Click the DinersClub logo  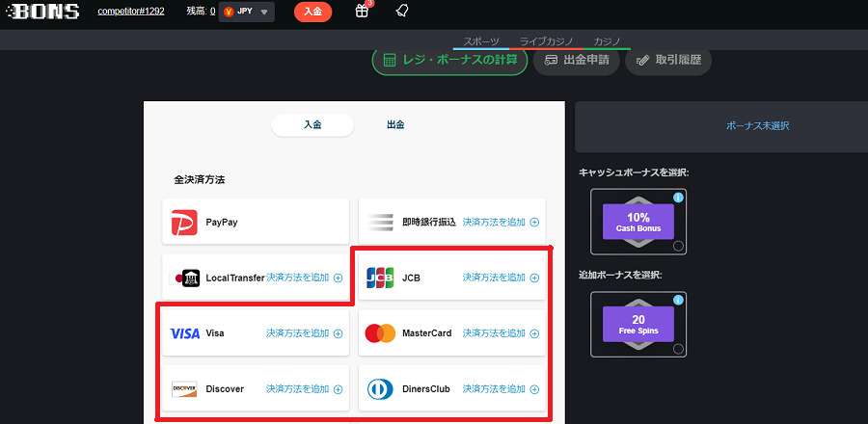click(380, 389)
